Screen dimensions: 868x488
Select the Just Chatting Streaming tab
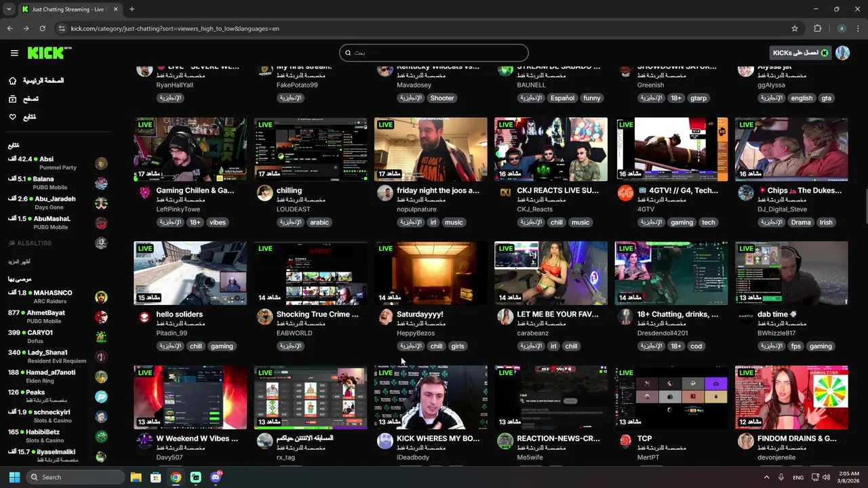click(70, 9)
